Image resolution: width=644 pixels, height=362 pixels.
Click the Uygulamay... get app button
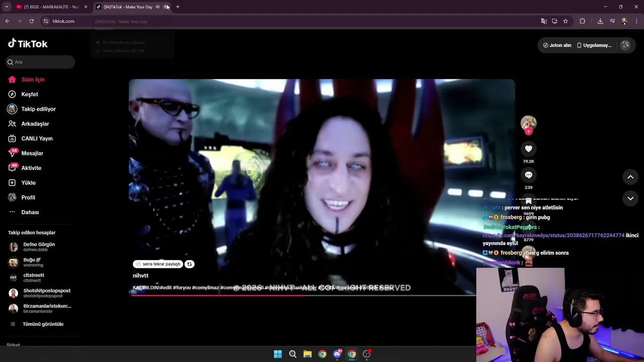594,45
